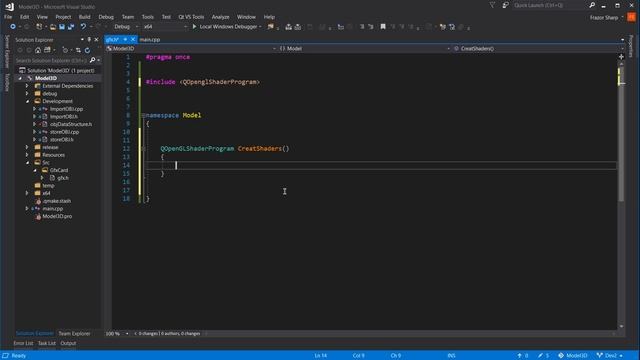This screenshot has height=360, width=640.
Task: Open the Output tab
Action: click(68, 343)
